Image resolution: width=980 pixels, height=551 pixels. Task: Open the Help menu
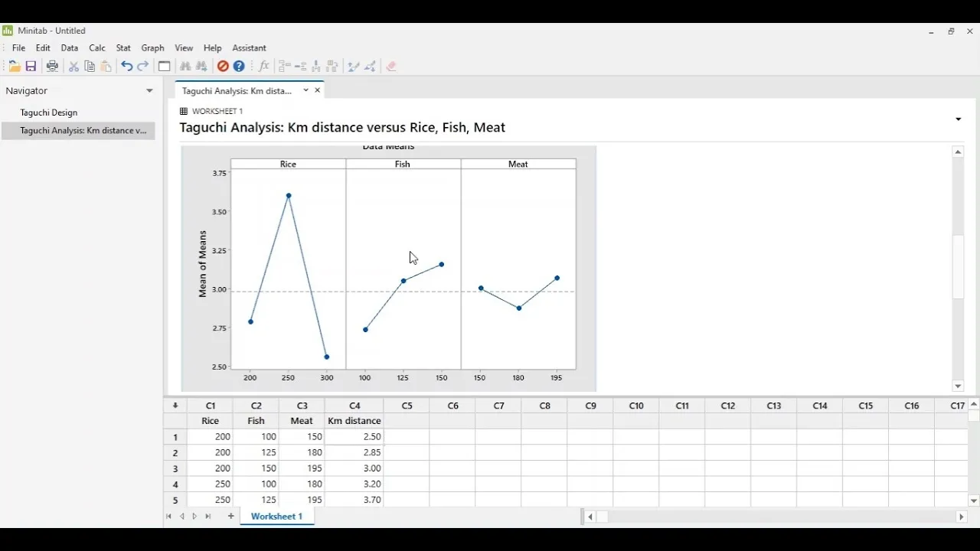[213, 48]
